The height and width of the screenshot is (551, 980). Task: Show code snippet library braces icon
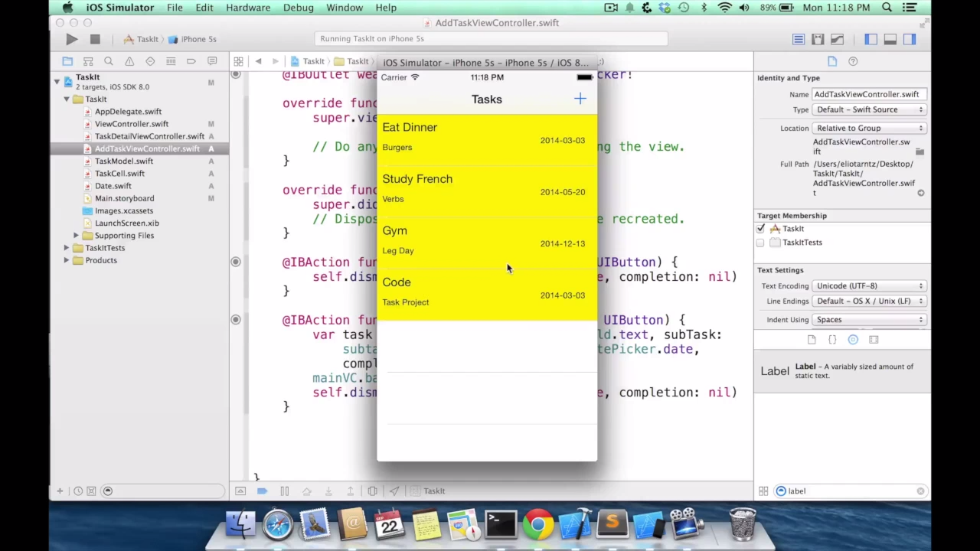[x=832, y=340]
